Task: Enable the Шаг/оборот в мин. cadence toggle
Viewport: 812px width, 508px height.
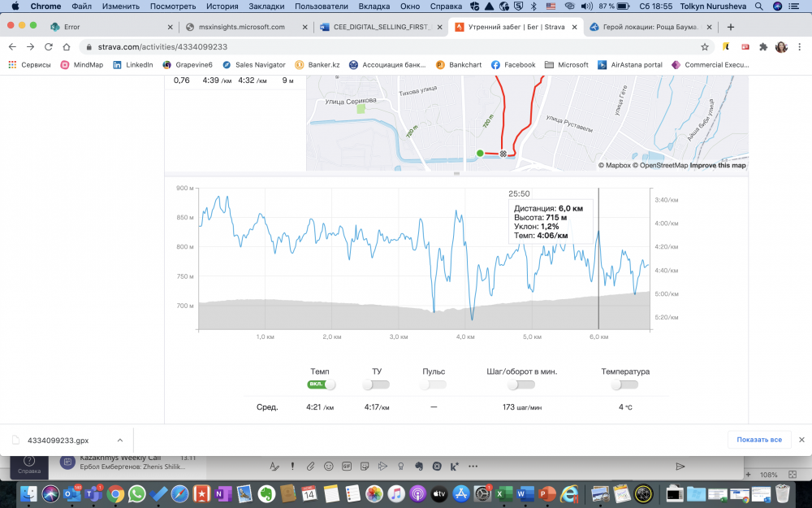Action: pyautogui.click(x=520, y=384)
